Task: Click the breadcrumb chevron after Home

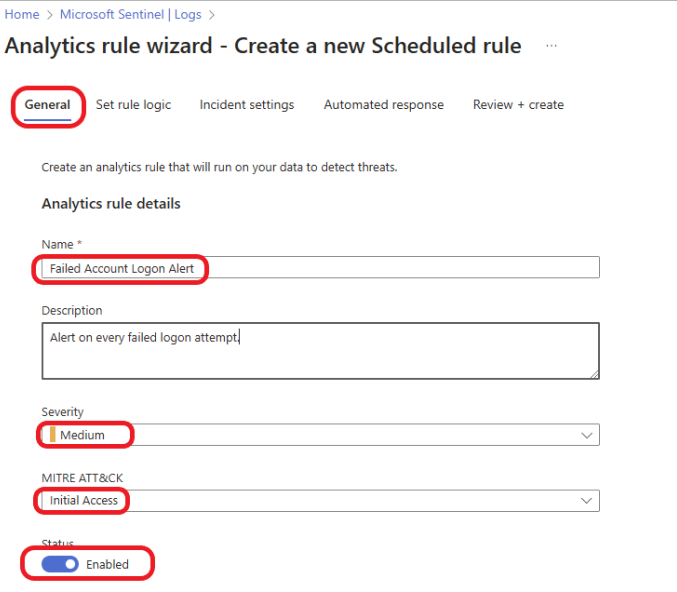Action: tap(50, 15)
